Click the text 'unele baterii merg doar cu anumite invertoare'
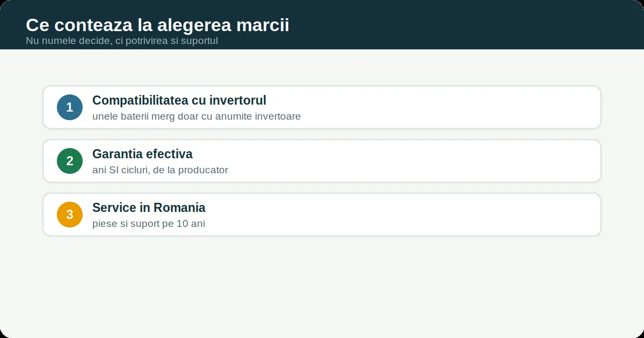 coord(196,116)
